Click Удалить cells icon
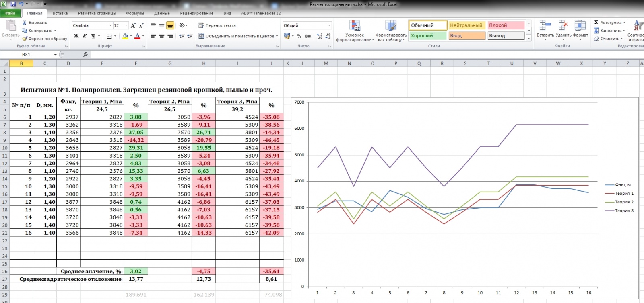 [x=563, y=25]
